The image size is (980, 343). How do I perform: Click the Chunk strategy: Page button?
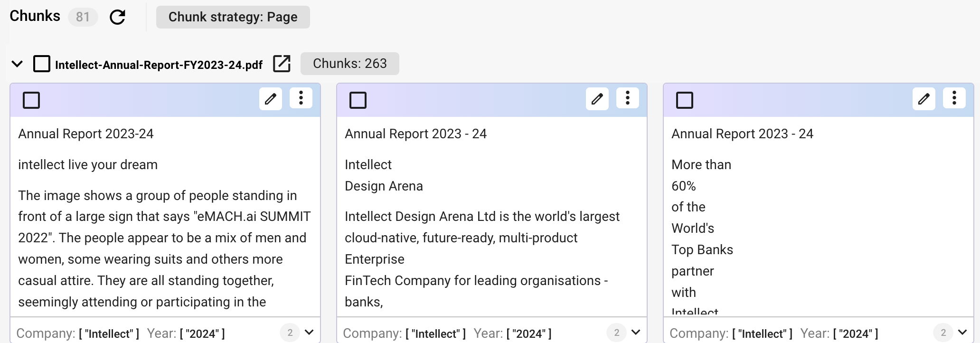[233, 17]
